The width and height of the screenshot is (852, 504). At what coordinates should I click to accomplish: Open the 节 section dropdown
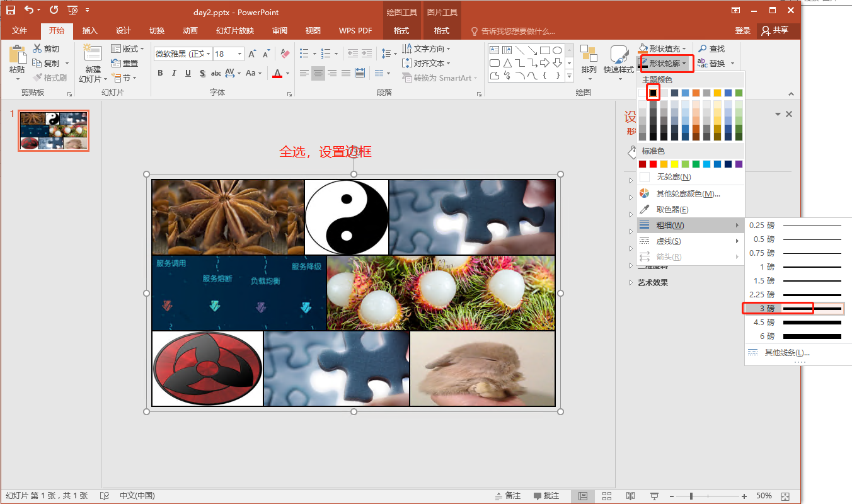125,77
